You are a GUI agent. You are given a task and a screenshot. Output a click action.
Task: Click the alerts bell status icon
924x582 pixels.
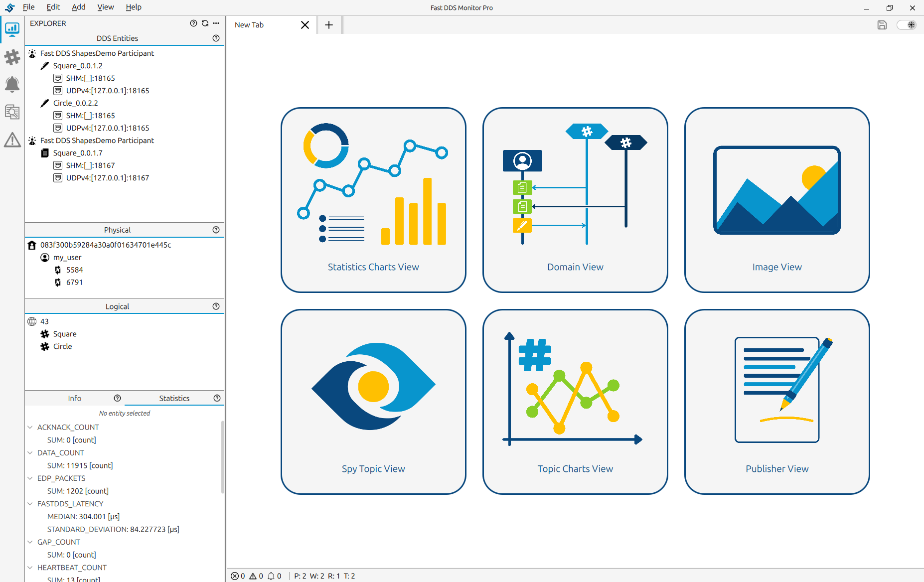tap(271, 576)
